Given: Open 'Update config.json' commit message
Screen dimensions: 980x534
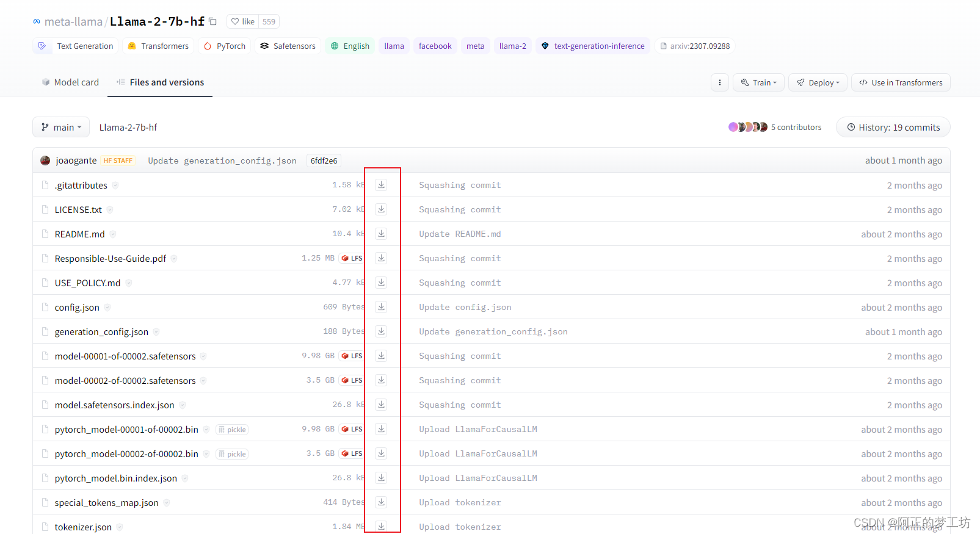Looking at the screenshot, I should tap(465, 307).
